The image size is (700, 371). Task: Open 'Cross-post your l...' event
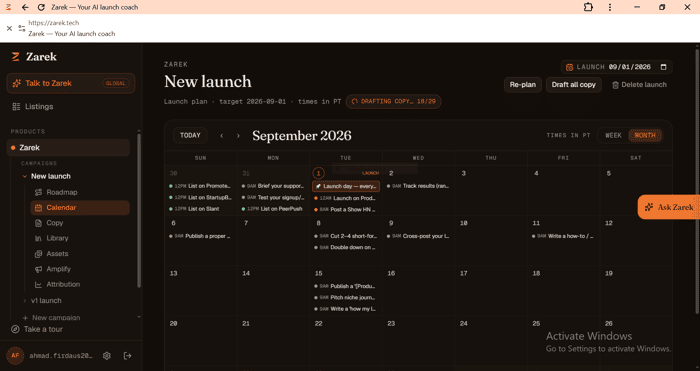click(x=418, y=236)
